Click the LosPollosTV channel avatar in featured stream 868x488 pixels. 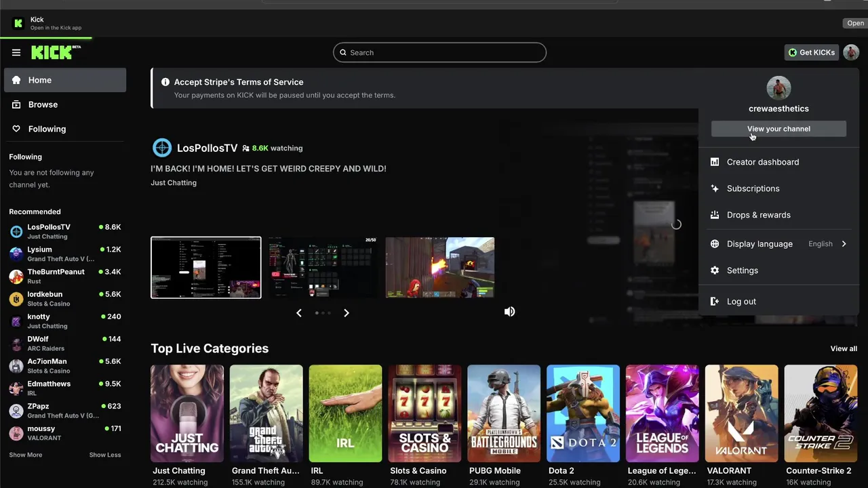point(162,147)
